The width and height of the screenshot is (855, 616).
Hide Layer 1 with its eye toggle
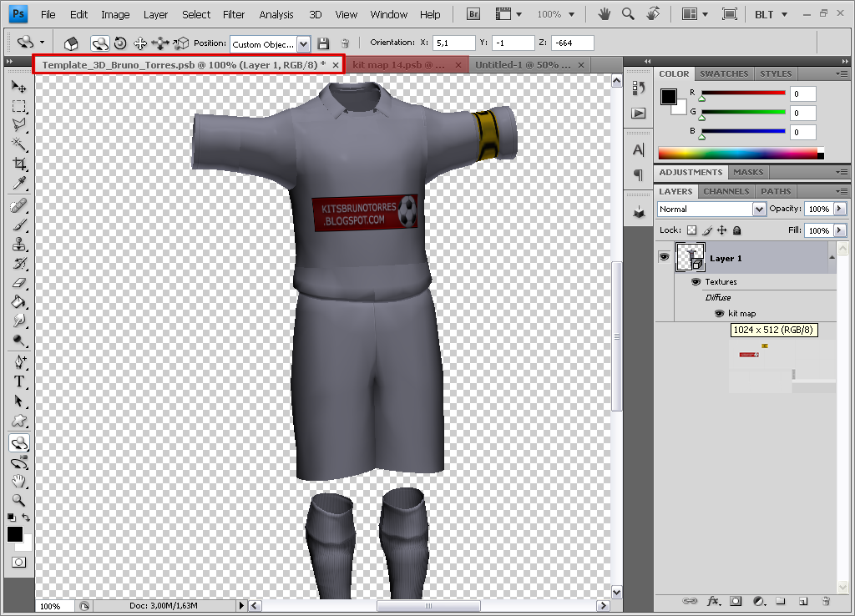pos(664,256)
